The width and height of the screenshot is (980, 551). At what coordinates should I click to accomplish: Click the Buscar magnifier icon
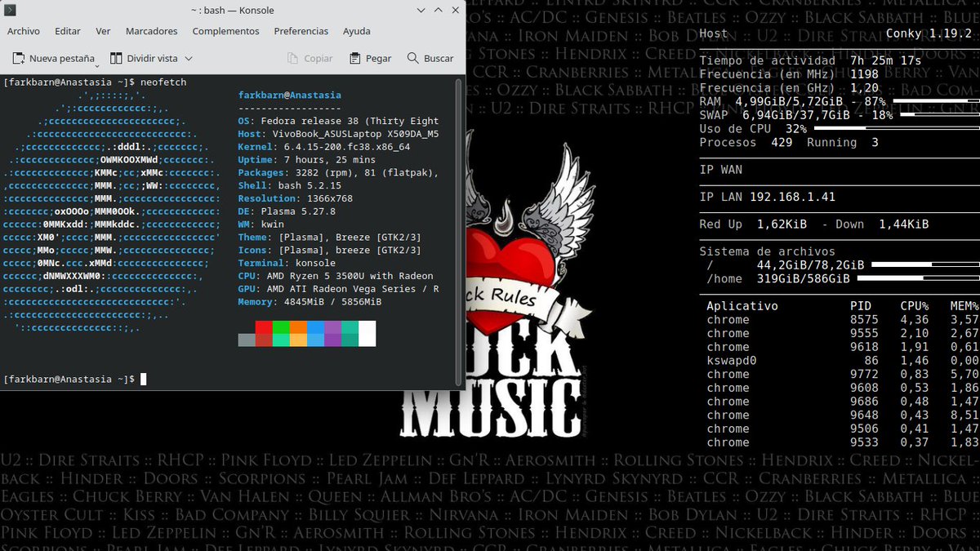(x=413, y=59)
